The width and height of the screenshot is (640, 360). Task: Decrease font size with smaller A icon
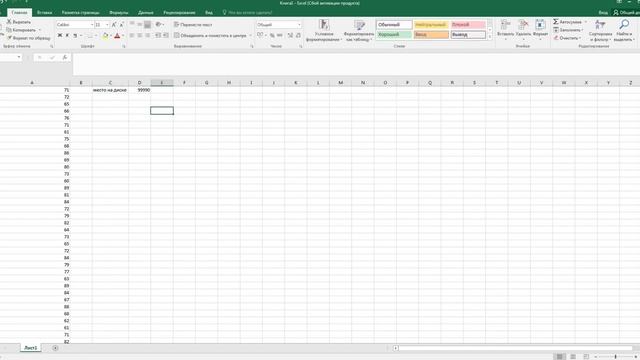pos(121,25)
